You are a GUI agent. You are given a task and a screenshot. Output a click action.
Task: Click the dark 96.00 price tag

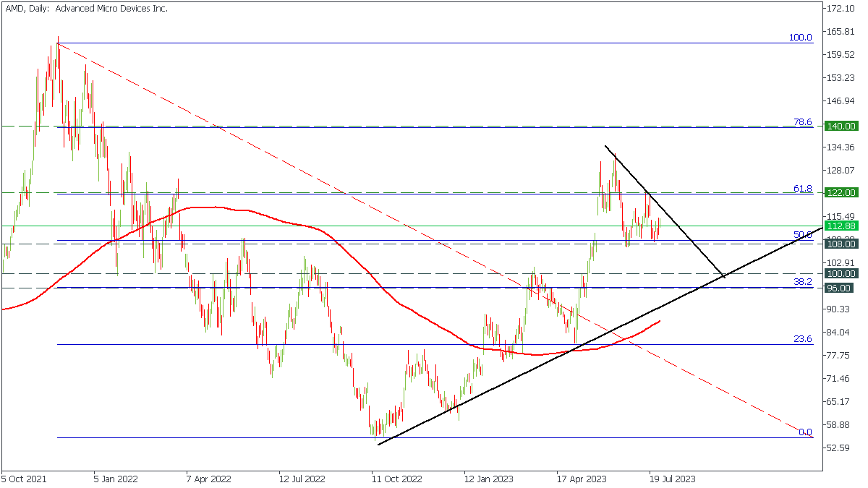tap(841, 288)
